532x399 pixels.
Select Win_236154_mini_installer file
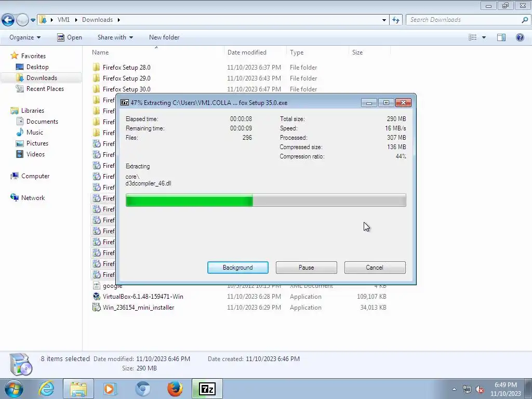point(138,308)
